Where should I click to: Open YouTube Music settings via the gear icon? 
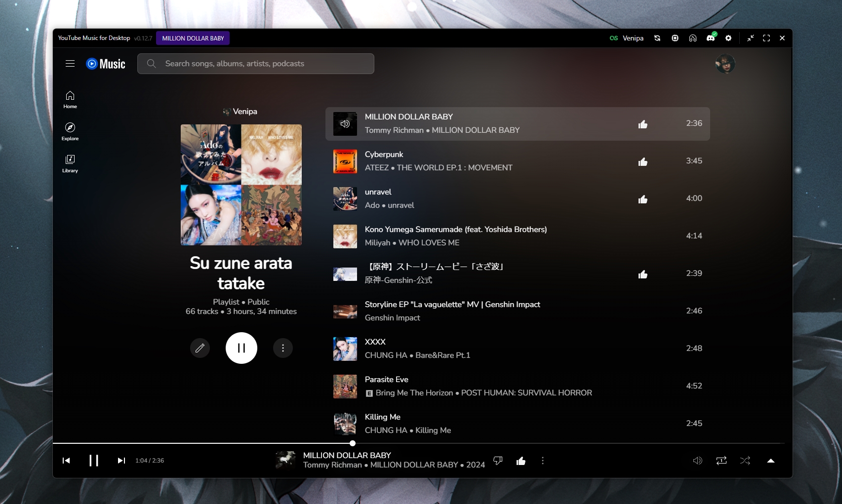[x=729, y=38]
